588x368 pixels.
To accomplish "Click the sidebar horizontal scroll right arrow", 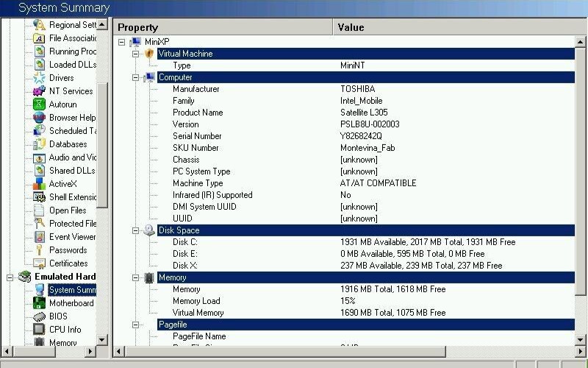I will tap(90, 352).
